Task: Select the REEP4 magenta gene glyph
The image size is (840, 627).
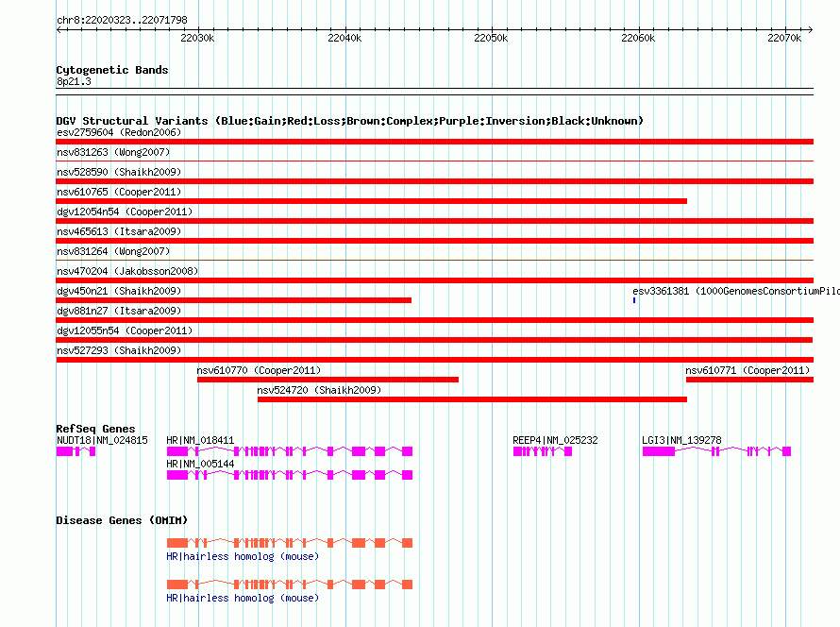Action: pyautogui.click(x=543, y=451)
